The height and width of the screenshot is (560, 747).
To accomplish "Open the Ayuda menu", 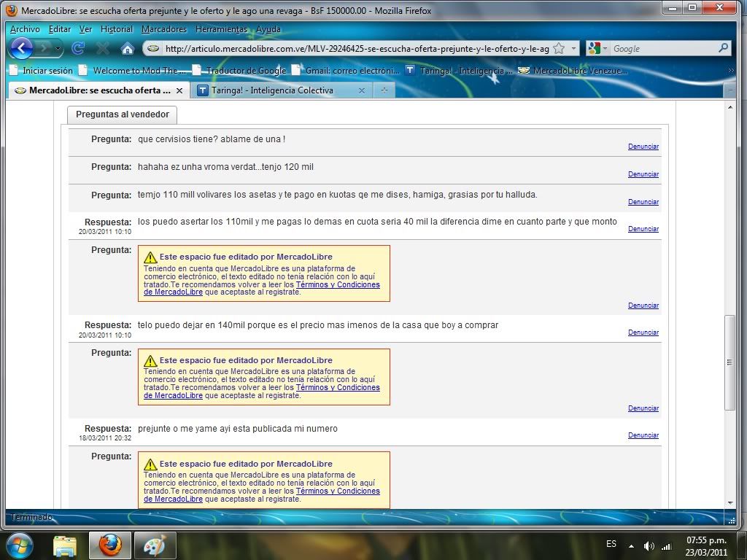I will tap(268, 29).
